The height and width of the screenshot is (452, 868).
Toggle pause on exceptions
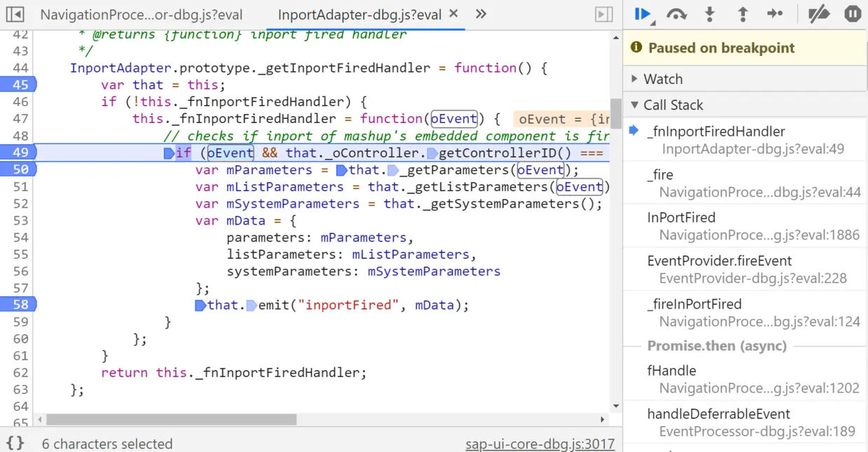coord(853,14)
